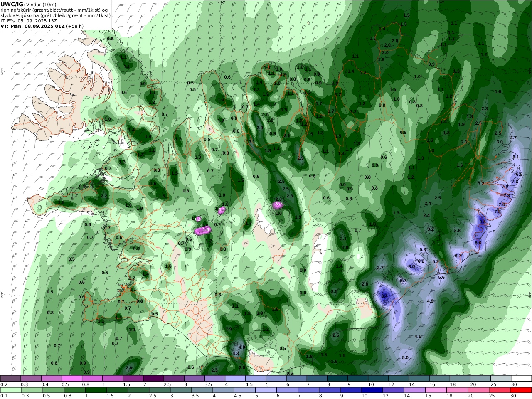The width and height of the screenshot is (532, 399).
Task: Click the rain legend swatch between 25 and 30
Action: pyautogui.click(x=500, y=390)
